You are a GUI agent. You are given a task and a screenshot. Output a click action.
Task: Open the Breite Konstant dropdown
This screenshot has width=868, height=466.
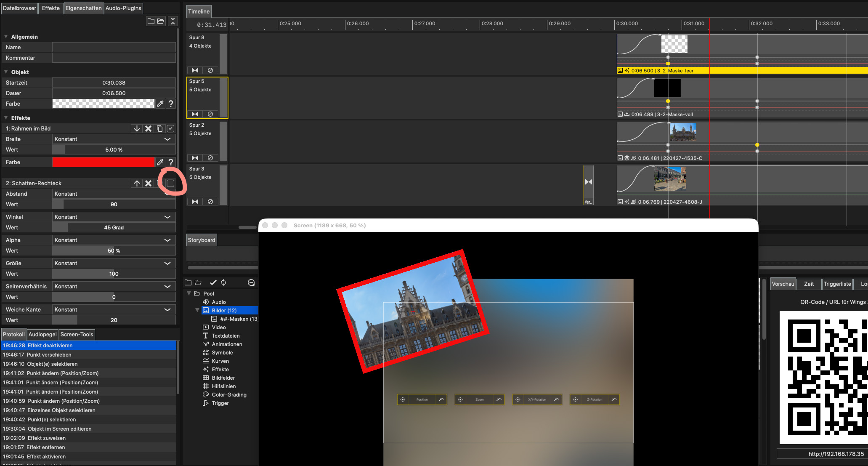pyautogui.click(x=167, y=139)
